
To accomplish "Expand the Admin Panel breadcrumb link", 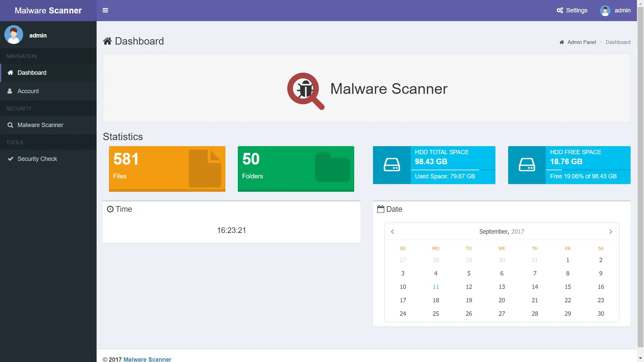I will [578, 42].
